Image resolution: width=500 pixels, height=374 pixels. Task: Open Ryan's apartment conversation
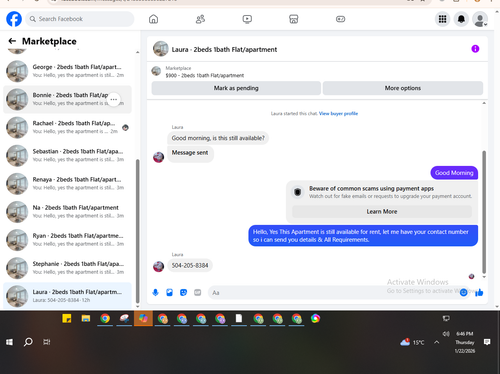[x=67, y=240]
